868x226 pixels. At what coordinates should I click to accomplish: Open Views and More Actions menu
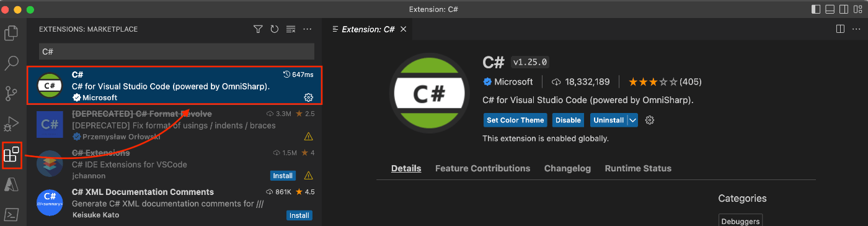pos(308,29)
